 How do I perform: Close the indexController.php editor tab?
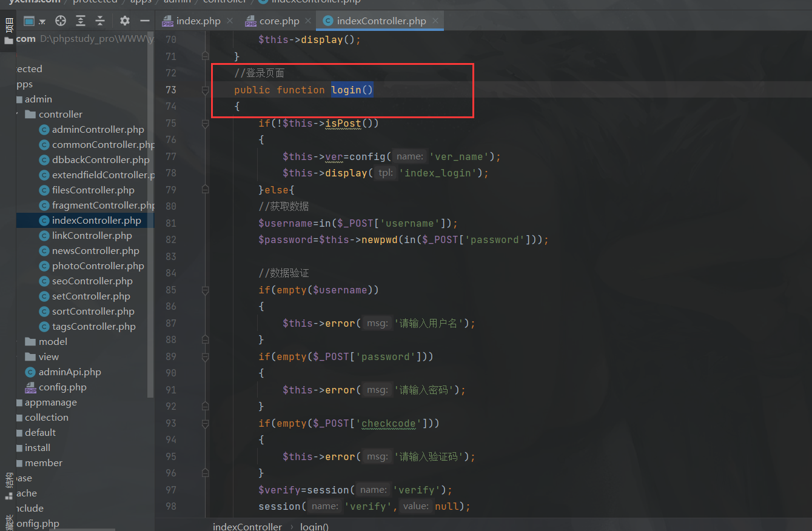point(435,21)
